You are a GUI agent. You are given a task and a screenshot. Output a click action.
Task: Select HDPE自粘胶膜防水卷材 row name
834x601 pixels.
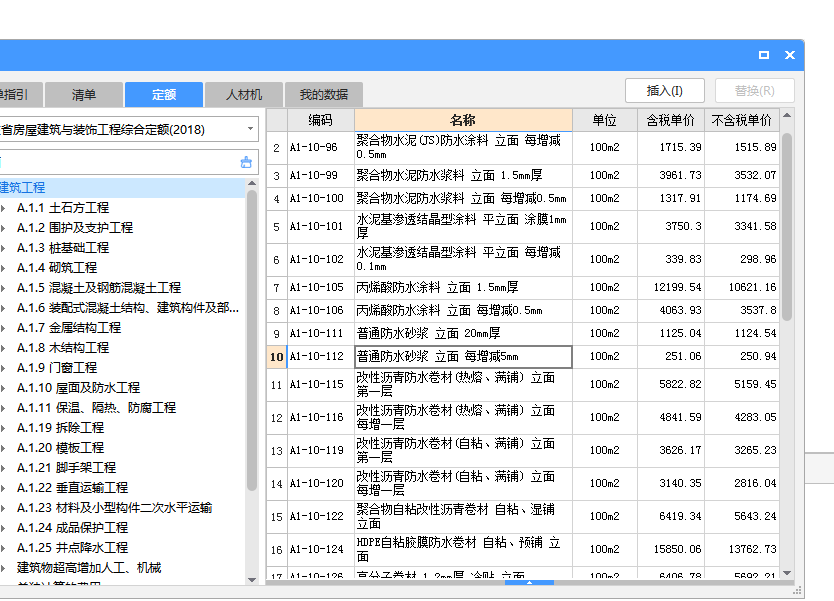(463, 549)
